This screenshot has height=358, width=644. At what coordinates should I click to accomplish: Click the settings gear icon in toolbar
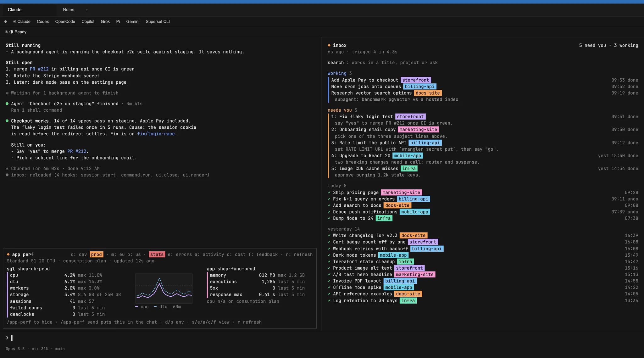click(x=5, y=22)
